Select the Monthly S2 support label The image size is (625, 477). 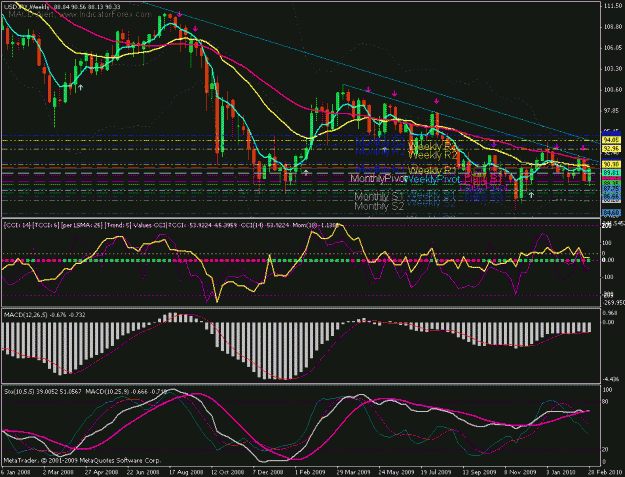click(x=379, y=206)
